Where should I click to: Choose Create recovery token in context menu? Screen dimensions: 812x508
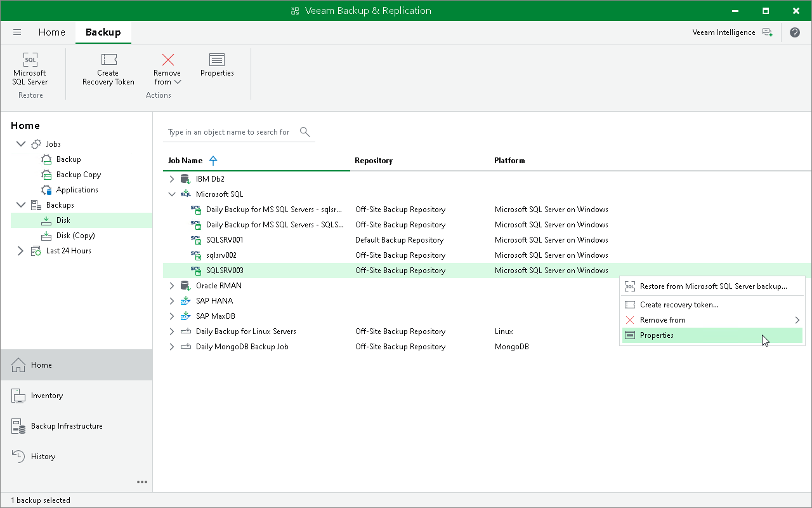pos(712,305)
